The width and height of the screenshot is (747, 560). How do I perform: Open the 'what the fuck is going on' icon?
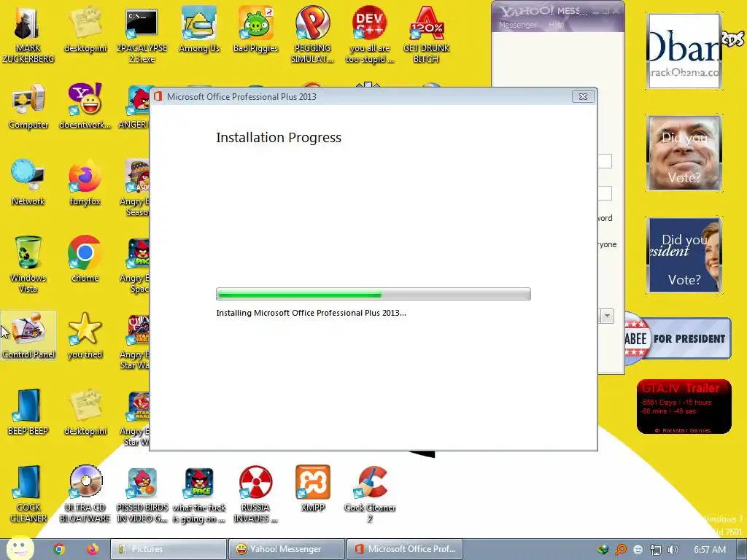pyautogui.click(x=198, y=494)
